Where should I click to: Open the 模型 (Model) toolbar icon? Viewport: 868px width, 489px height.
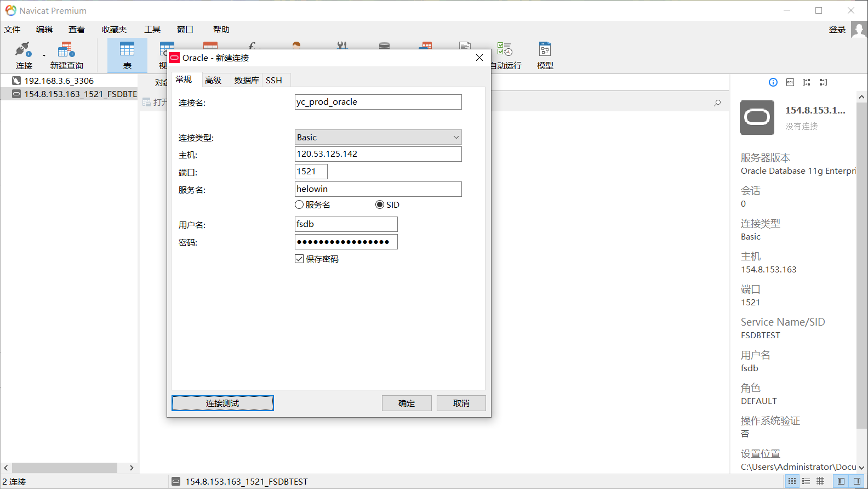point(545,55)
